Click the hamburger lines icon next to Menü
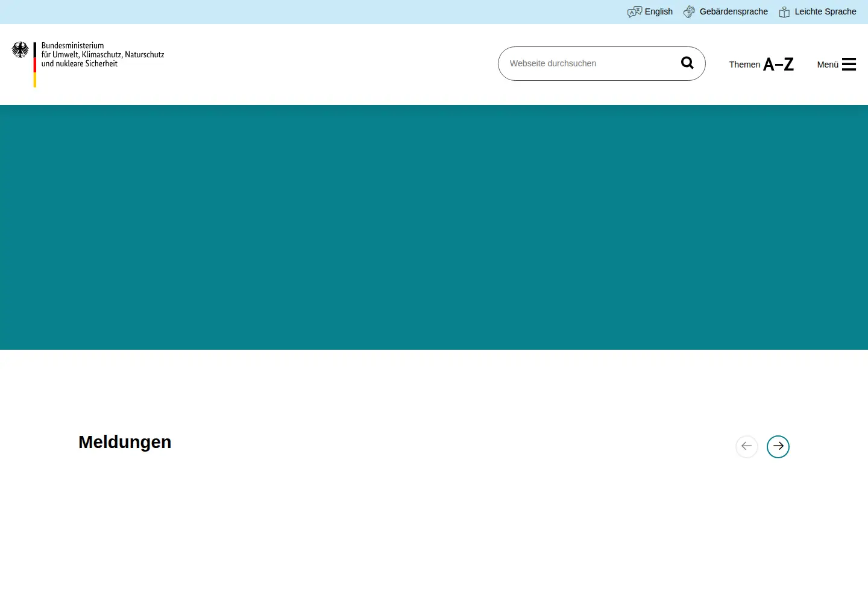 849,64
